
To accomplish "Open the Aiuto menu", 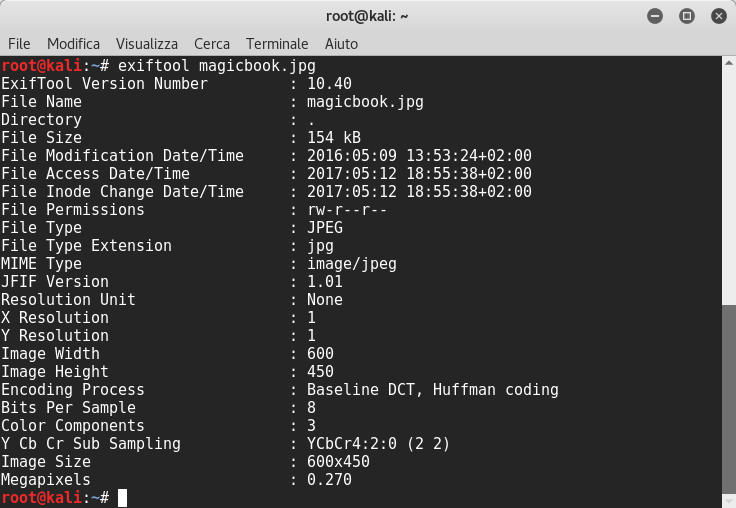I will [341, 44].
